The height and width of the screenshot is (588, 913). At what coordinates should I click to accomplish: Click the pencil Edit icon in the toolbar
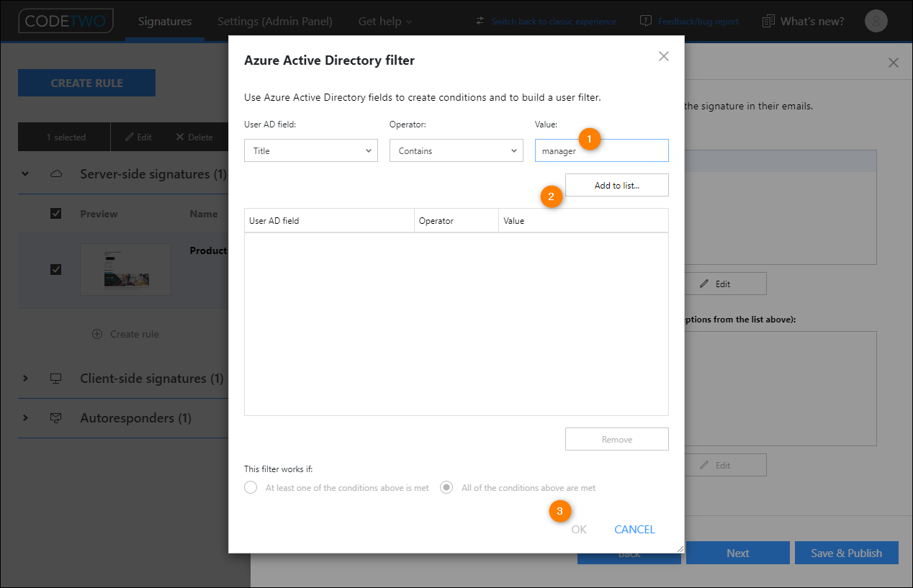pos(130,137)
